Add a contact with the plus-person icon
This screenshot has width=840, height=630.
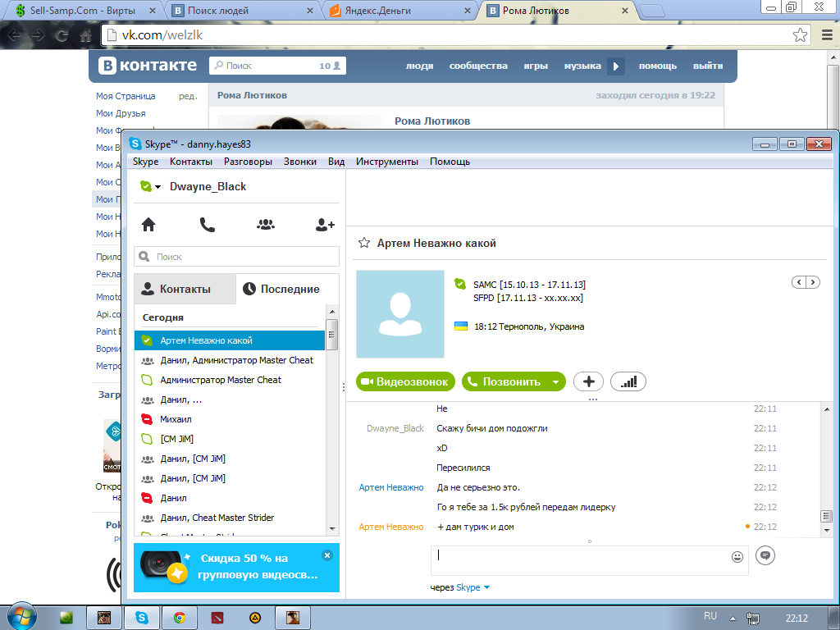pyautogui.click(x=325, y=225)
